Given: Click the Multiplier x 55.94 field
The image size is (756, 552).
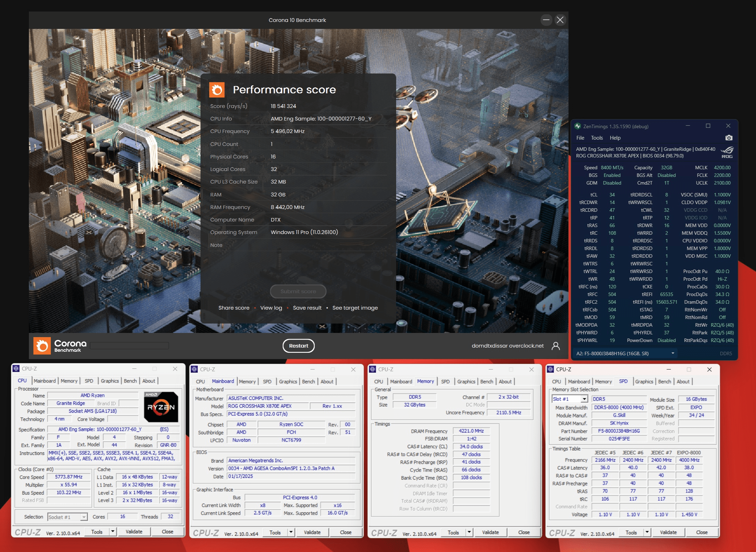Looking at the screenshot, I should tap(69, 485).
